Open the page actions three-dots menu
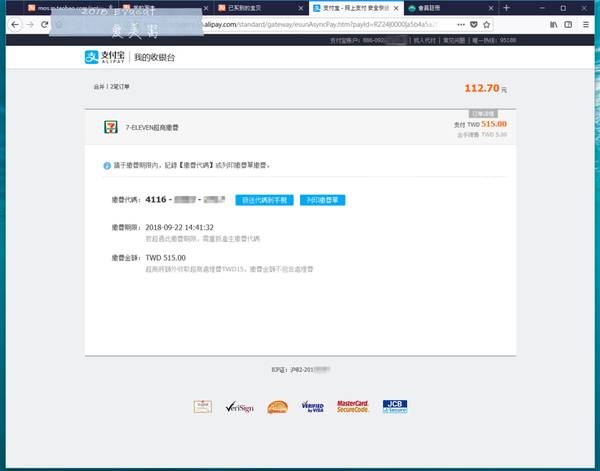The width and height of the screenshot is (600, 471). [x=461, y=24]
